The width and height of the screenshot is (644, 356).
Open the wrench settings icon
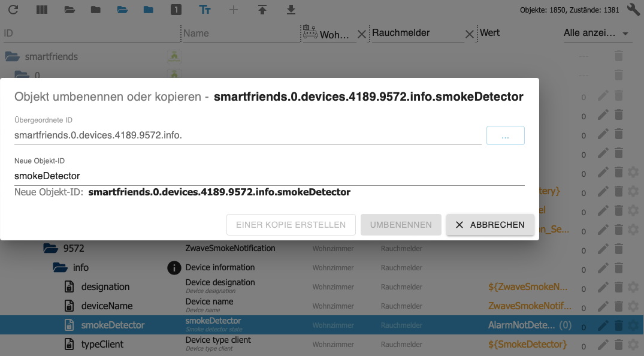coord(633,10)
